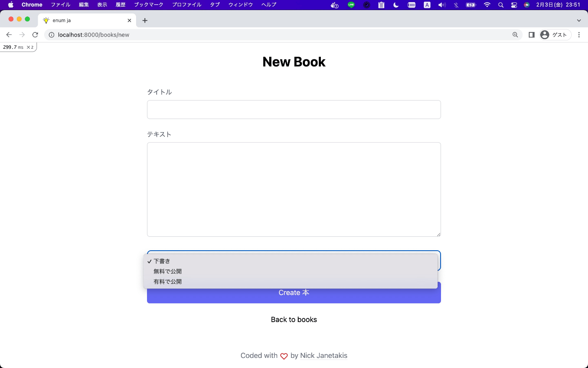
Task: Click the Wi-Fi icon in menu bar
Action: coord(487,5)
